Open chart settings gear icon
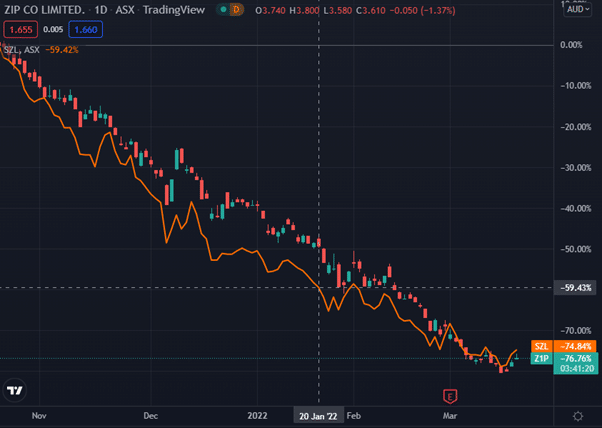Viewport: 602px width, 428px height. click(x=578, y=416)
